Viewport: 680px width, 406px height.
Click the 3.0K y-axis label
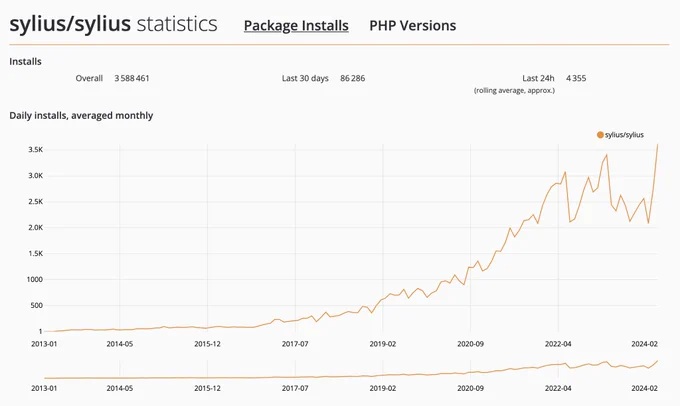click(36, 176)
